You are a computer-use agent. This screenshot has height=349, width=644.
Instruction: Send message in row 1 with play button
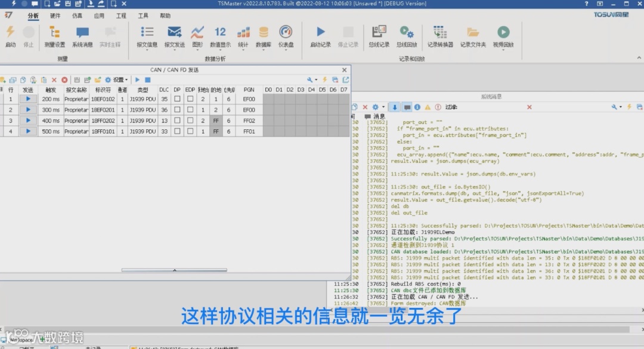point(28,99)
